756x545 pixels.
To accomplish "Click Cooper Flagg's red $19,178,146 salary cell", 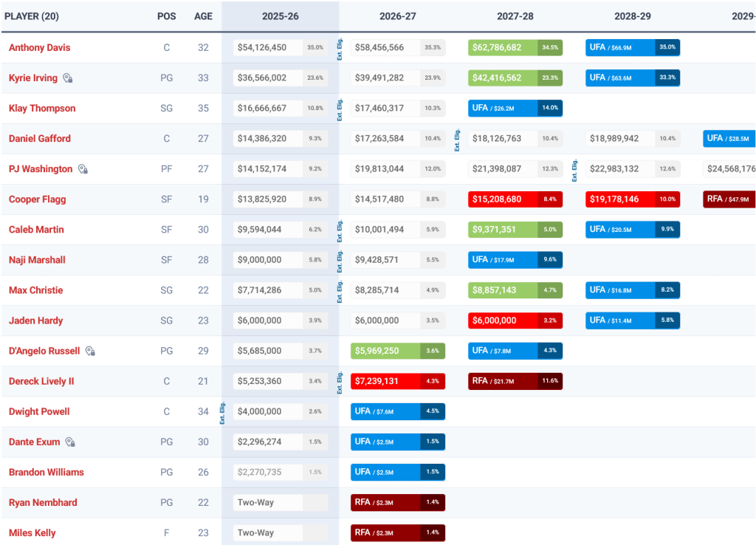I will (632, 199).
